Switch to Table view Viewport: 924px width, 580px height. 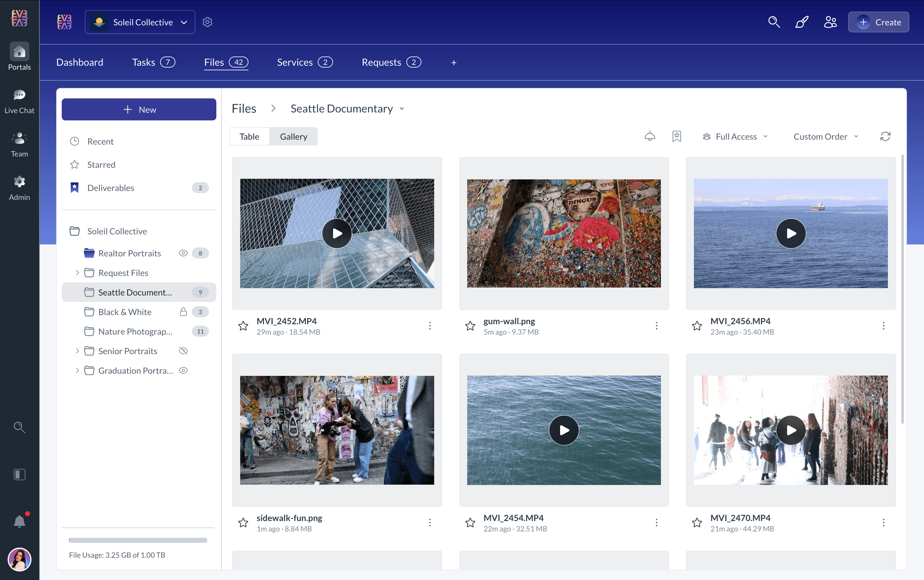(249, 137)
